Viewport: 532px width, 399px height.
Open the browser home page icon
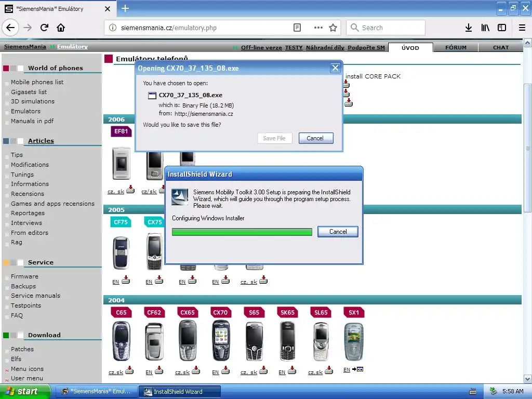click(x=61, y=28)
